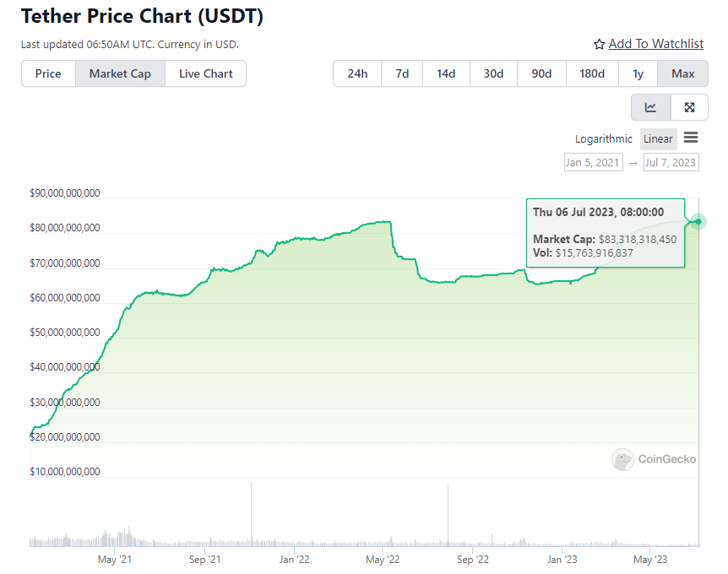The height and width of the screenshot is (574, 728).
Task: Select the Market Cap tab
Action: [120, 73]
